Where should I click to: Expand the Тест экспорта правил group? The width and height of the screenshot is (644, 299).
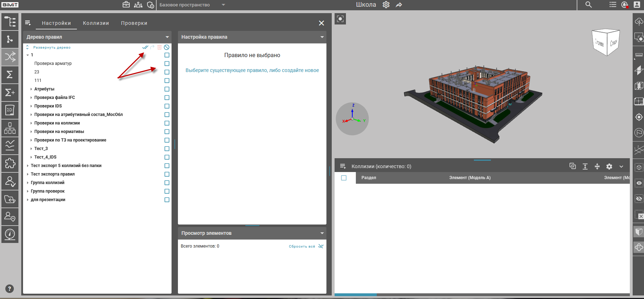(28, 174)
